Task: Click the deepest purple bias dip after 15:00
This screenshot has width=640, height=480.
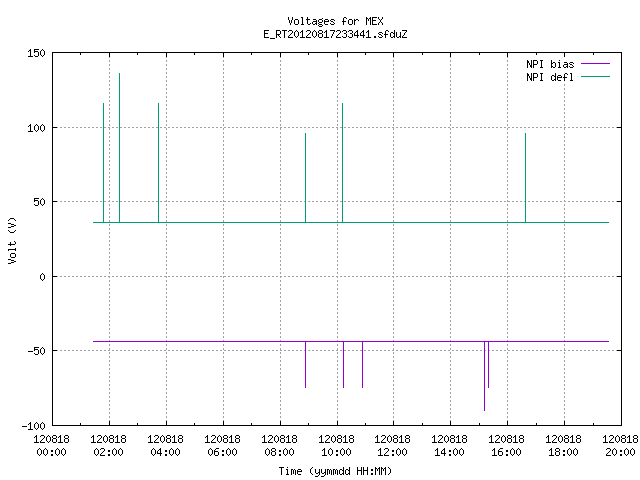Action: [x=484, y=376]
